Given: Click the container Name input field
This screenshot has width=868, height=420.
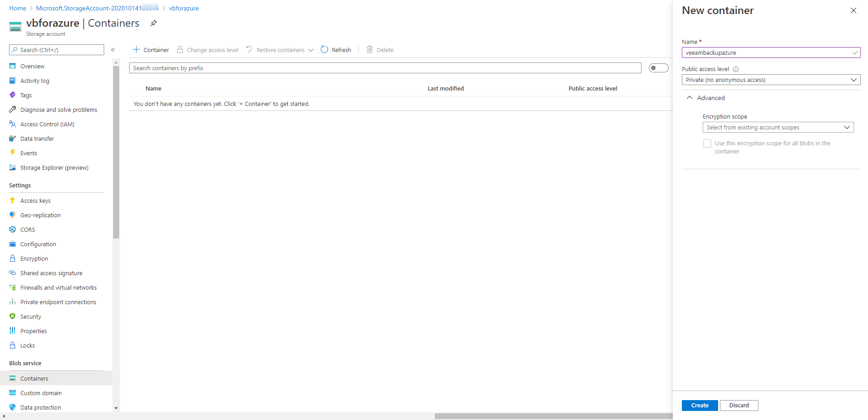Looking at the screenshot, I should [x=771, y=53].
